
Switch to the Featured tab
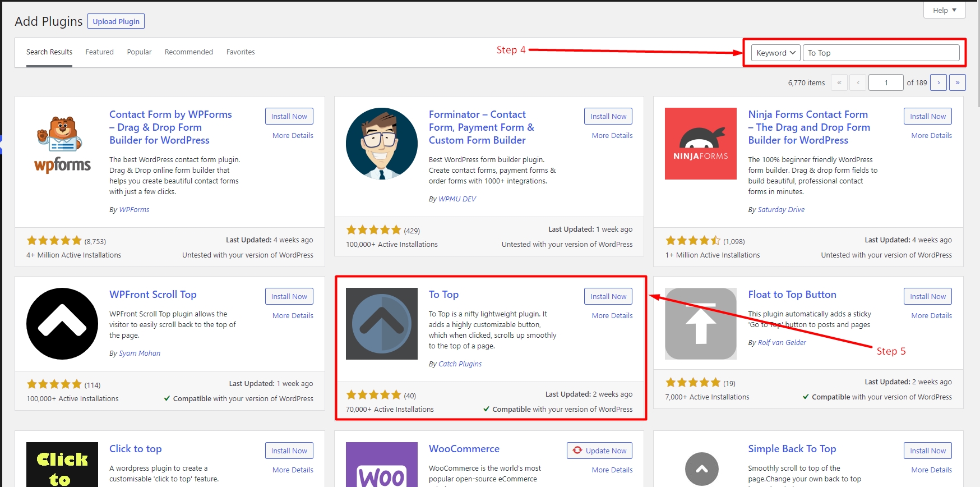[x=100, y=52]
